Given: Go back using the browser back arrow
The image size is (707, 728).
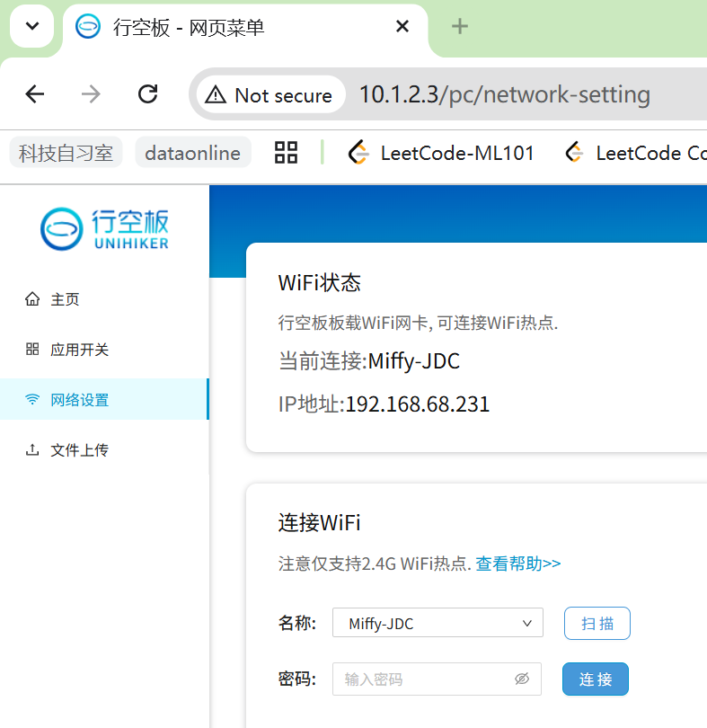Looking at the screenshot, I should [x=35, y=94].
